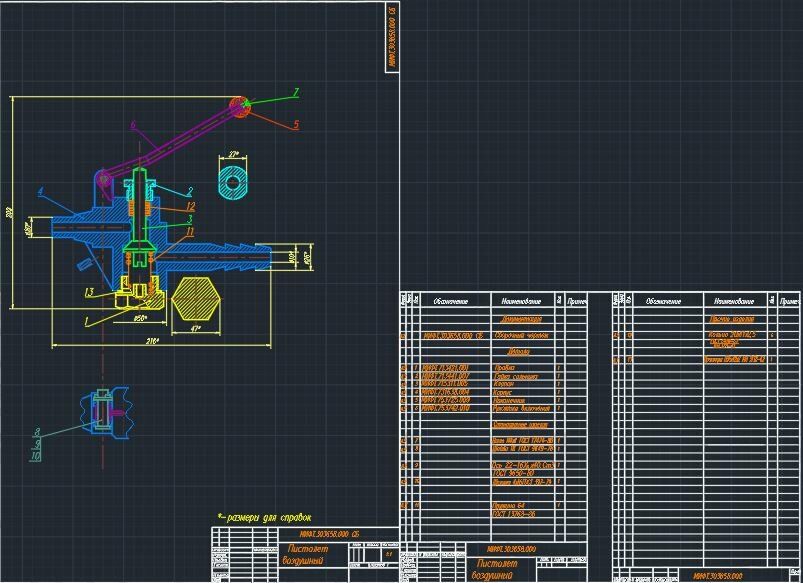This screenshot has height=583, width=803.
Task: Click the yellow hatched hexagon section view
Action: pos(196,299)
